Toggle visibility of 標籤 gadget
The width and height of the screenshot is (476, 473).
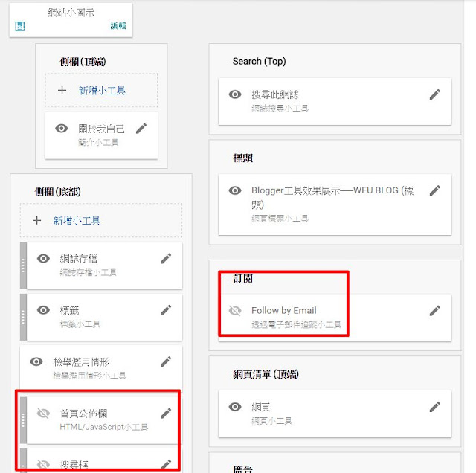(43, 310)
